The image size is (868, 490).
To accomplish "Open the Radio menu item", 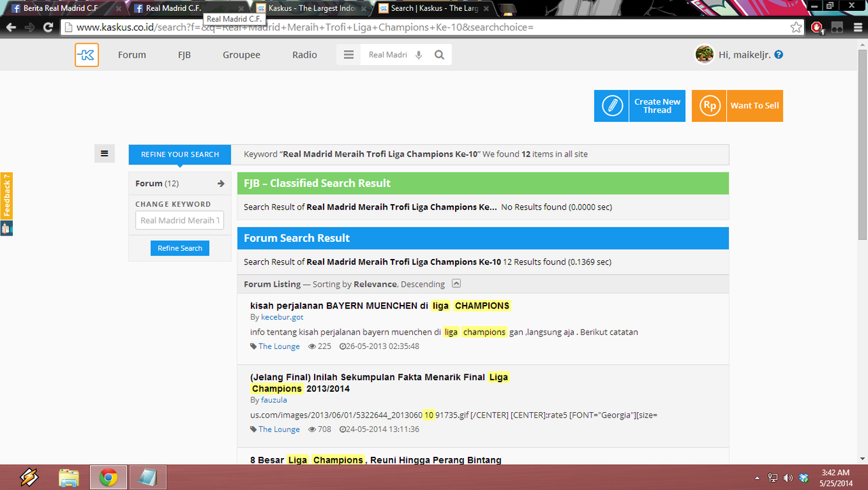I will click(x=304, y=55).
